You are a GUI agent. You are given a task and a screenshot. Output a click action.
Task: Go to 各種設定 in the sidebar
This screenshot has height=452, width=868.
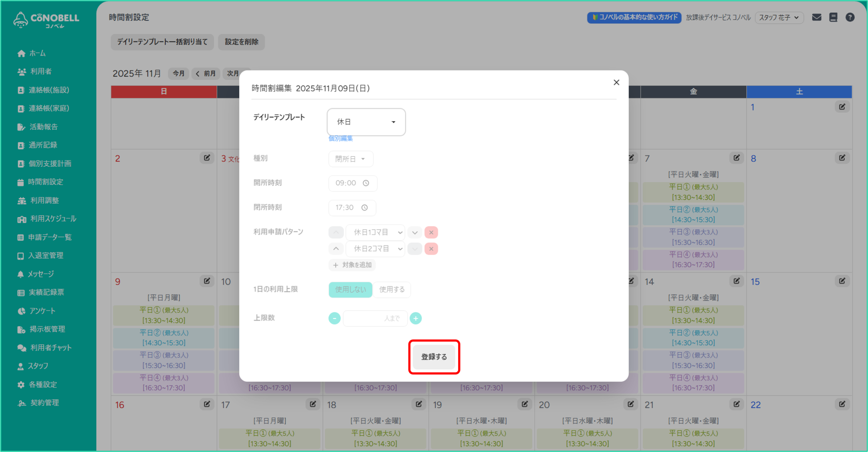[x=43, y=384]
